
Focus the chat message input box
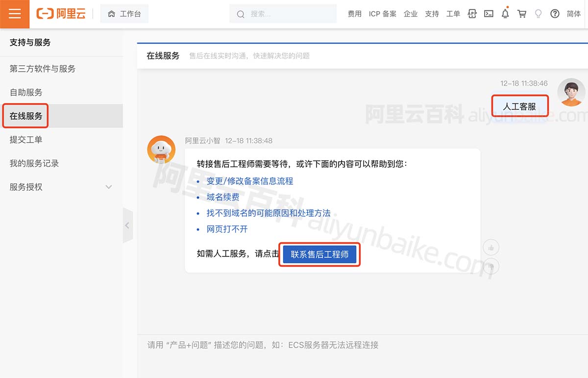363,356
